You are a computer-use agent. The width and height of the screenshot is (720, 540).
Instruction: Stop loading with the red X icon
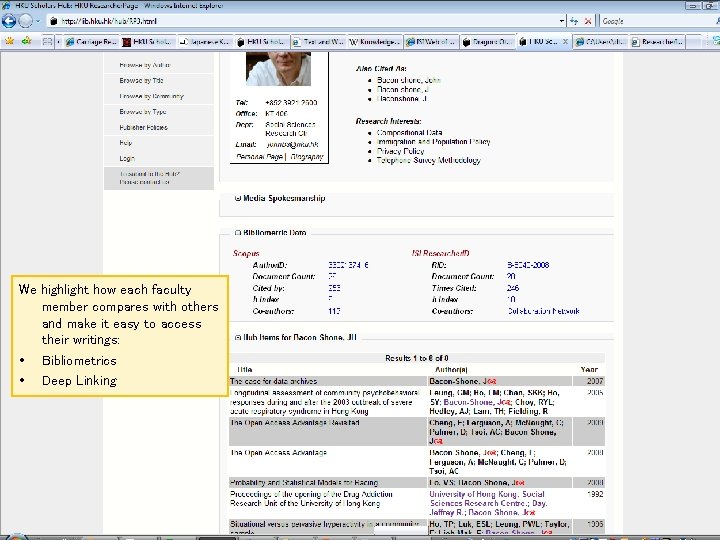(588, 21)
